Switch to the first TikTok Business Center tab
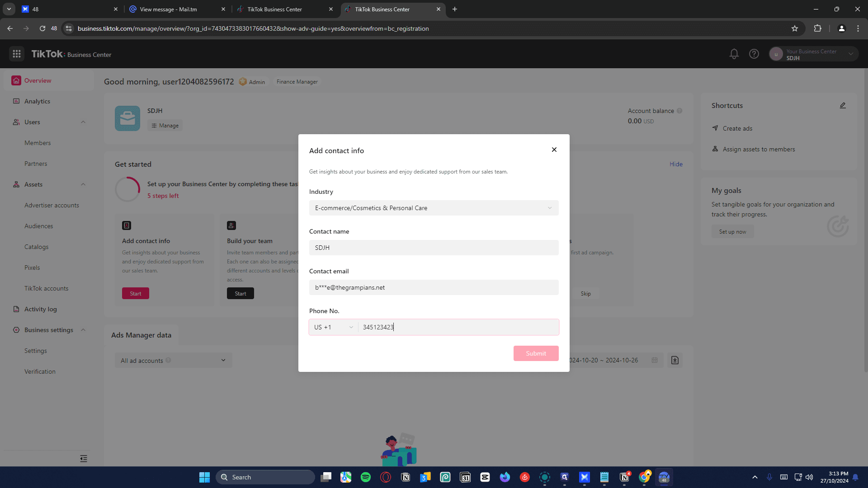 [285, 9]
